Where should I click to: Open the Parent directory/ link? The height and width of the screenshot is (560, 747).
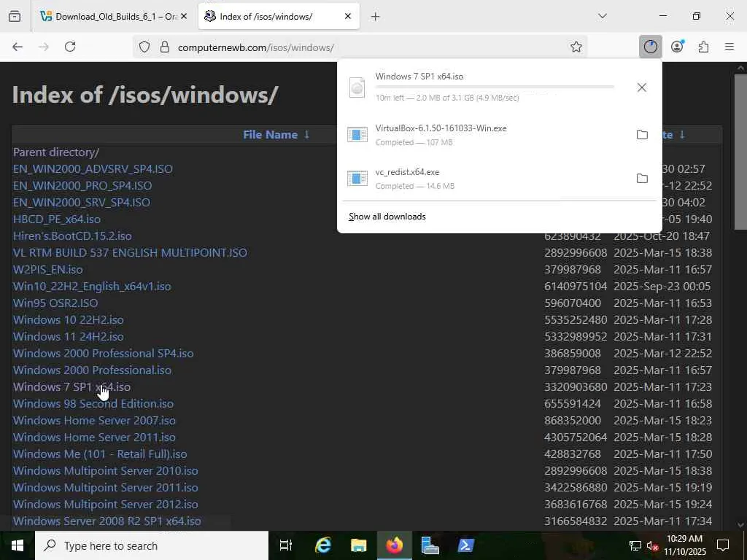pyautogui.click(x=55, y=152)
